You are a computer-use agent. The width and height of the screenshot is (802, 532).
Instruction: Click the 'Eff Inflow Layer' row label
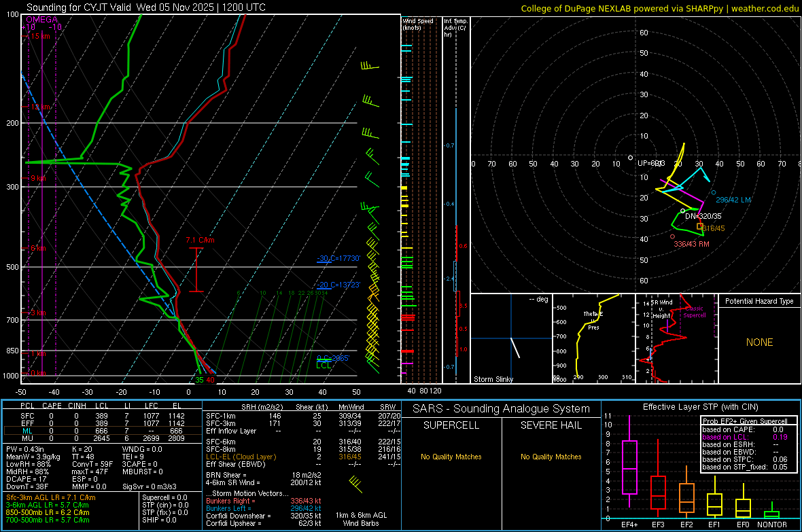pos(231,431)
